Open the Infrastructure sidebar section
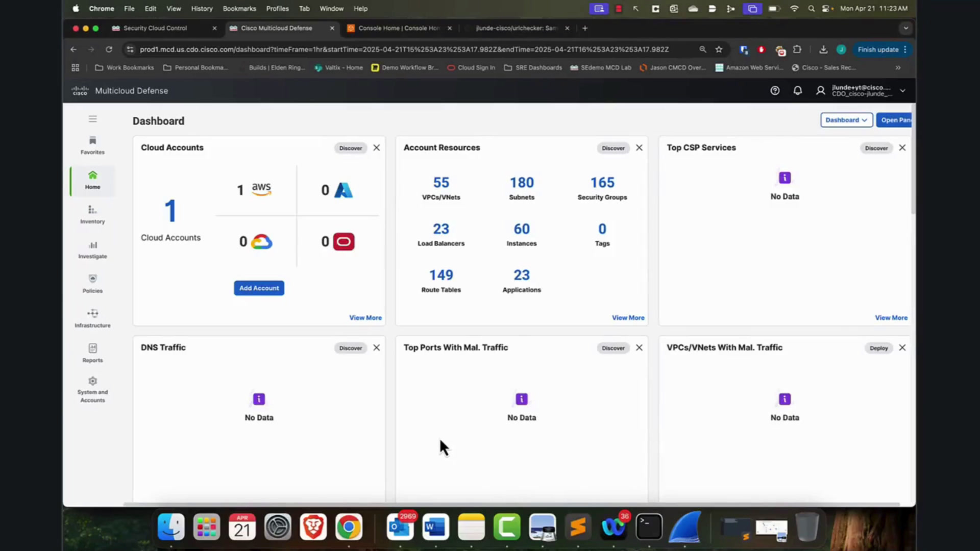980x551 pixels. 92,319
